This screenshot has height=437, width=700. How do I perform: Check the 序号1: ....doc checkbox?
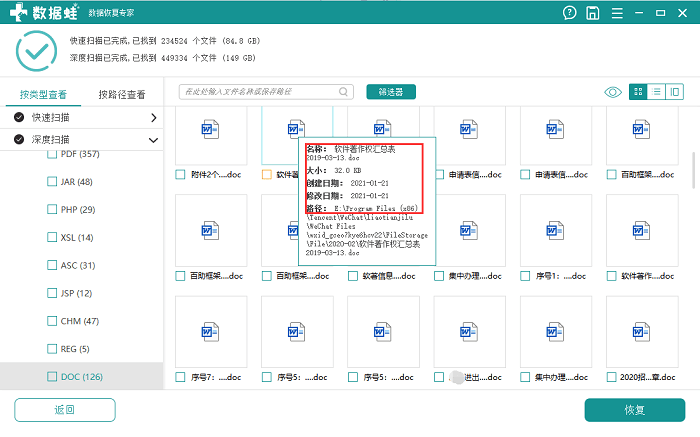(x=525, y=276)
